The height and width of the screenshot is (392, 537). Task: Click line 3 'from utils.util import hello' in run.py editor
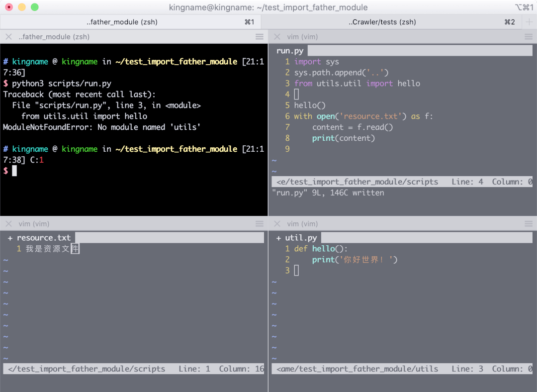357,84
